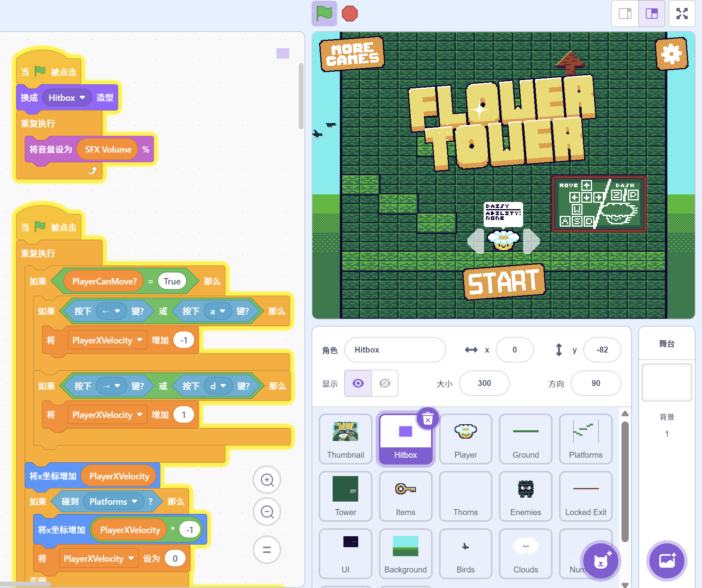
Task: Stop the project with red stop button
Action: click(x=350, y=14)
